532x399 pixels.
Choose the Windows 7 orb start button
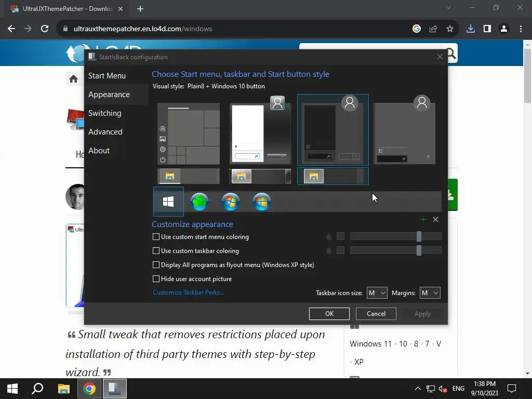pos(231,202)
